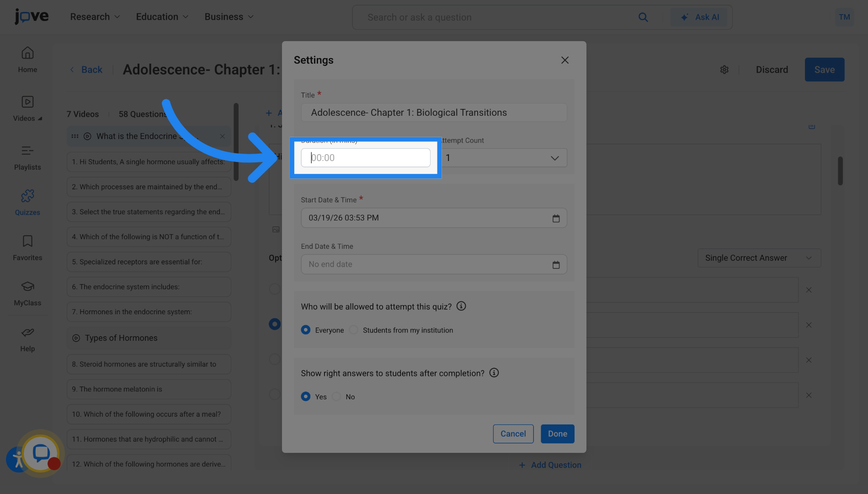The image size is (868, 494).
Task: Click the Duration input field
Action: coord(366,158)
